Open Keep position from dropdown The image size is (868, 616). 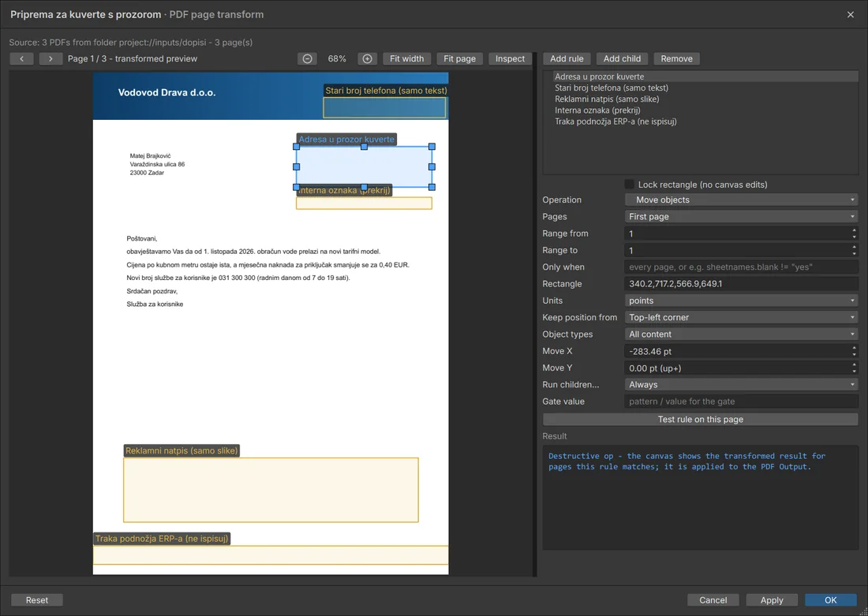pos(741,317)
